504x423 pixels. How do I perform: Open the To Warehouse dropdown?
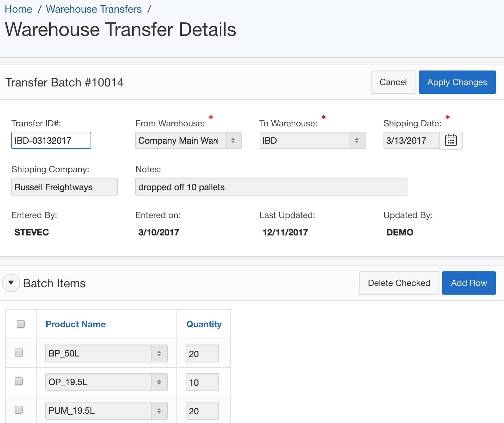(312, 141)
